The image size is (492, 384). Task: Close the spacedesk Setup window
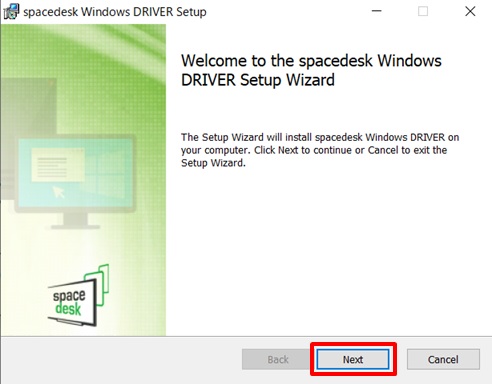[x=470, y=11]
